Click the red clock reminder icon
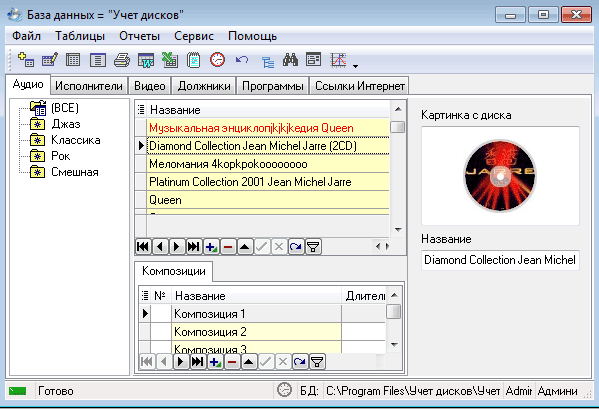The height and width of the screenshot is (409, 599). 217,60
